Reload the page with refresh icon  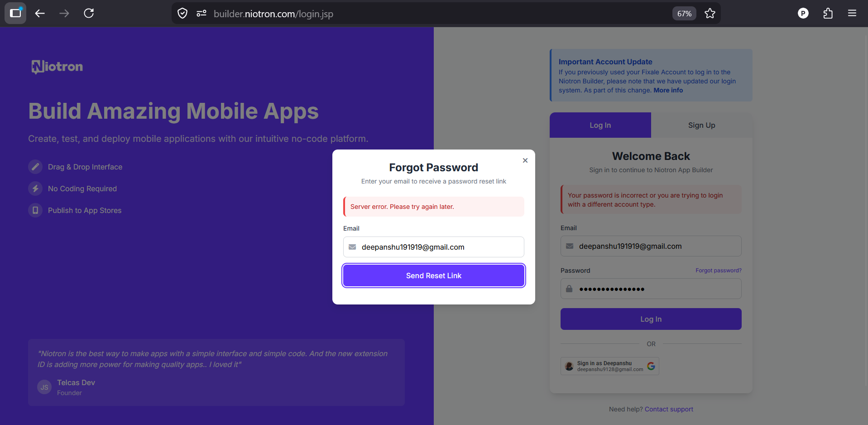pyautogui.click(x=89, y=14)
